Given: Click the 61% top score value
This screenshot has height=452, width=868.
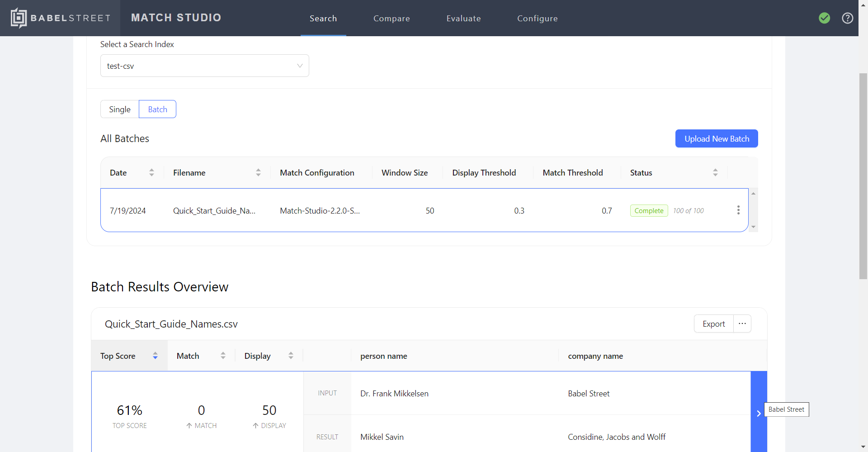Looking at the screenshot, I should (x=130, y=410).
